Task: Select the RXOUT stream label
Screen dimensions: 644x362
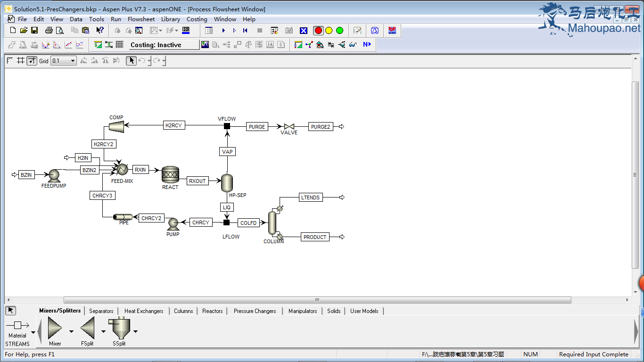Action: 198,181
